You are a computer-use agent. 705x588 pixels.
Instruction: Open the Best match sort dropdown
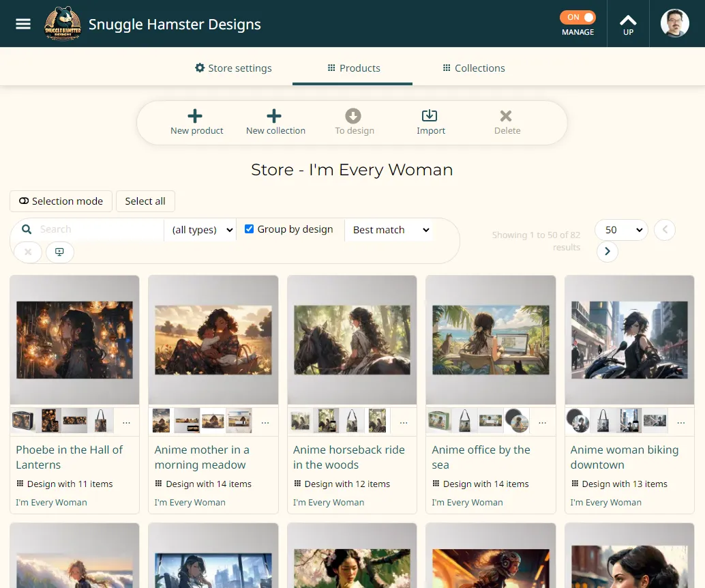390,230
